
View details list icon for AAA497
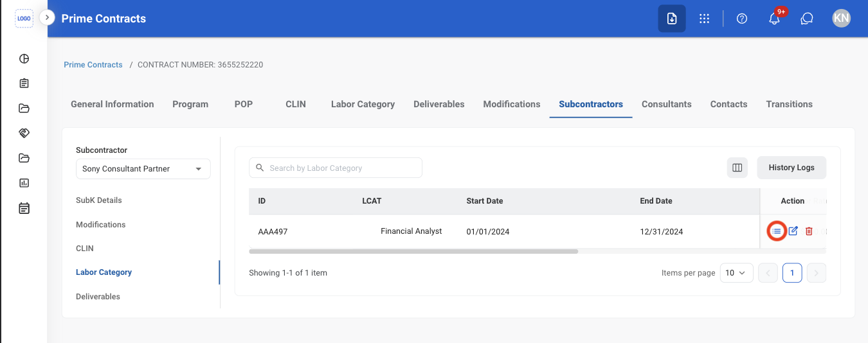(777, 231)
